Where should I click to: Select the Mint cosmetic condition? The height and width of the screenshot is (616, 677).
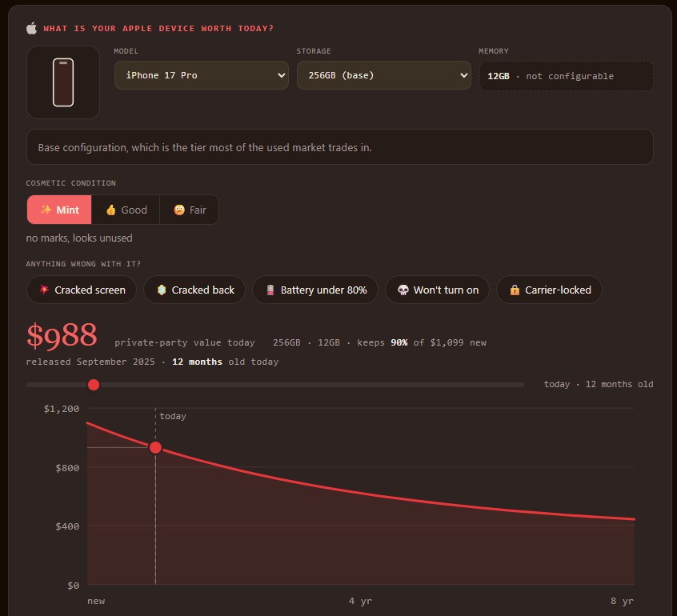click(x=59, y=210)
